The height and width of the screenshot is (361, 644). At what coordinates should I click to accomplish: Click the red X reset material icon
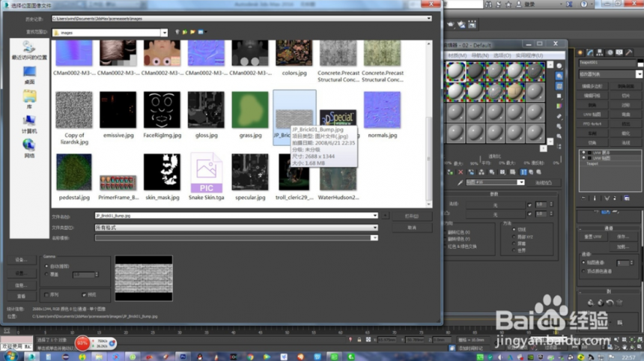(461, 172)
